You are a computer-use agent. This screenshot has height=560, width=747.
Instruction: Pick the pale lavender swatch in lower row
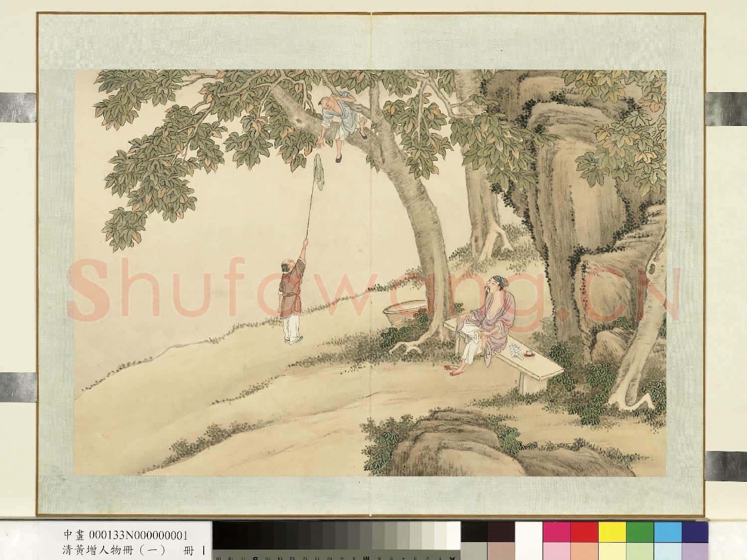(x=695, y=551)
